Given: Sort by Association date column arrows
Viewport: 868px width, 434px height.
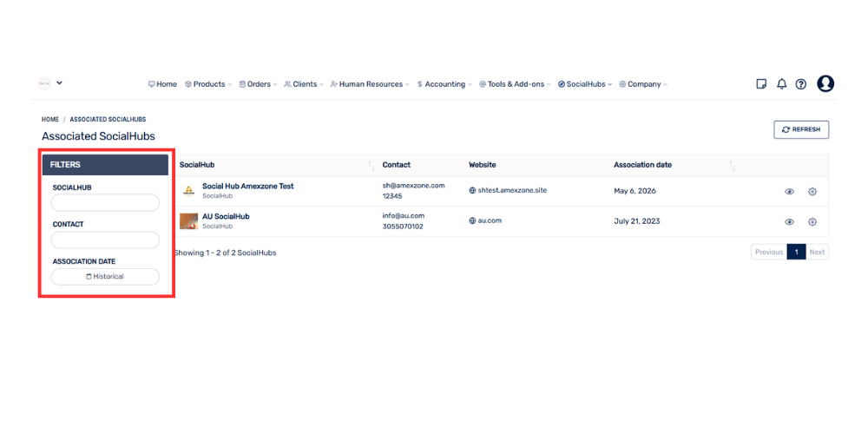Looking at the screenshot, I should (x=732, y=166).
